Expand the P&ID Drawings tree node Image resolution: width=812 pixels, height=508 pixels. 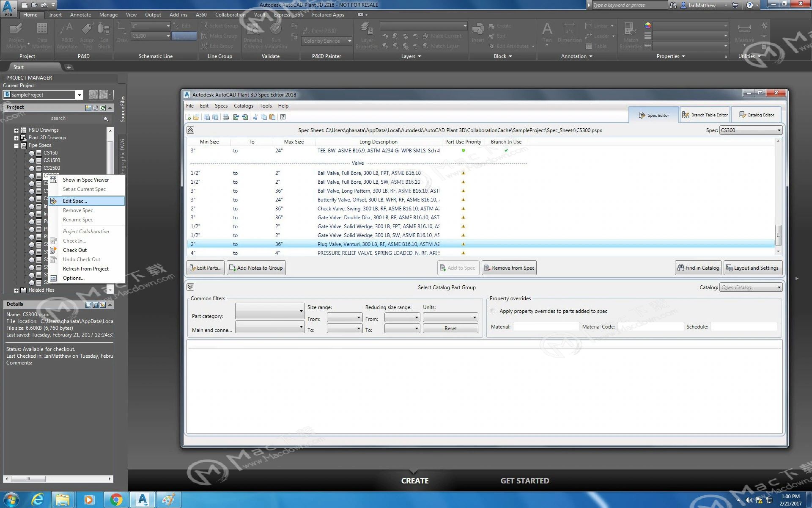pos(16,130)
